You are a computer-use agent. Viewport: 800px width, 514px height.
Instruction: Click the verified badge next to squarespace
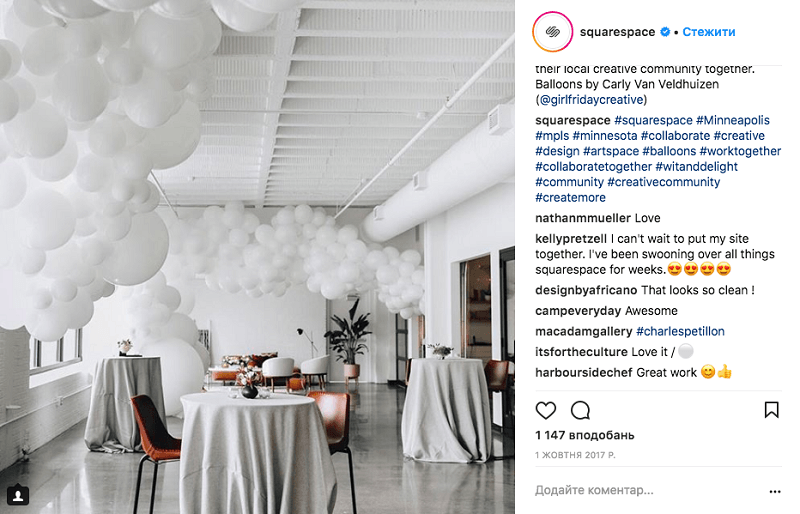coord(665,32)
